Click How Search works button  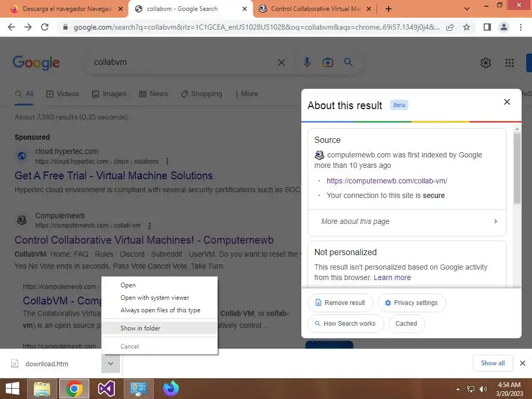coord(345,324)
